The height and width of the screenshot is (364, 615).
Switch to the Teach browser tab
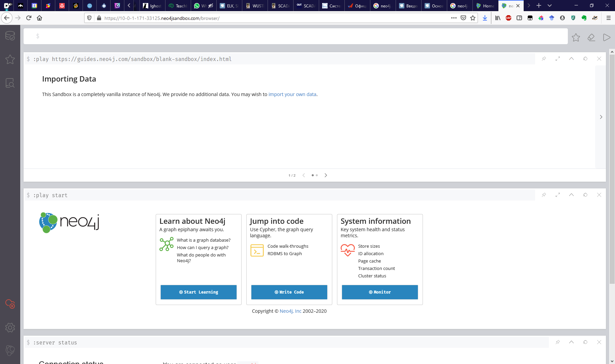178,6
